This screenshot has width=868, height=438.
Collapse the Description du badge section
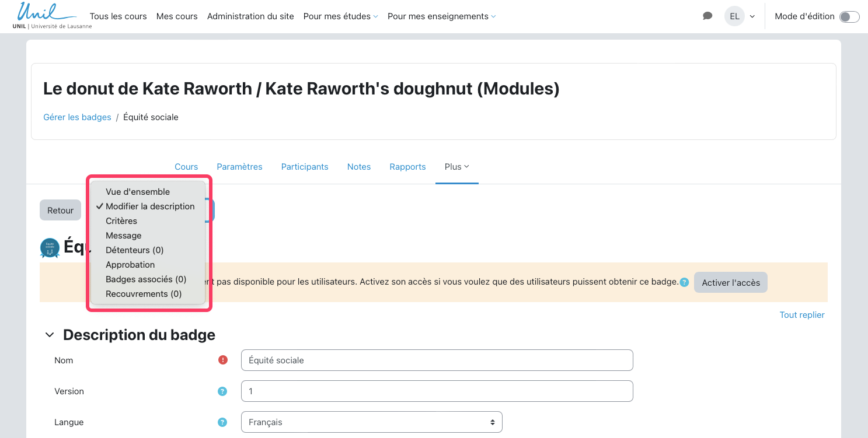click(x=51, y=335)
